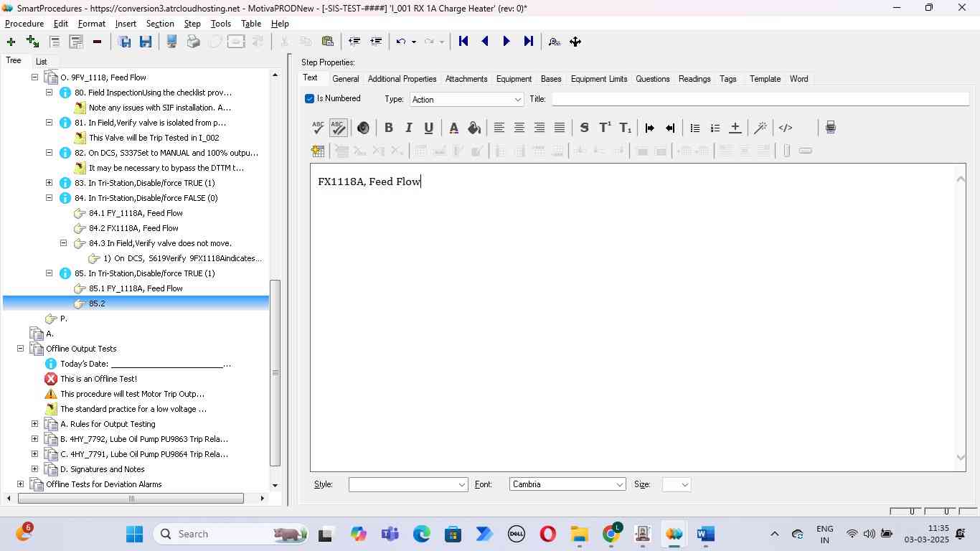Insert numbered list icon

click(715, 128)
